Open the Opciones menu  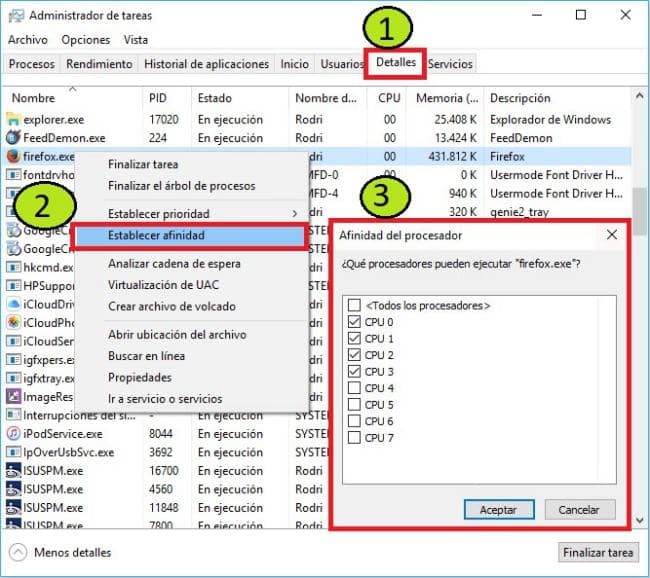pyautogui.click(x=86, y=40)
